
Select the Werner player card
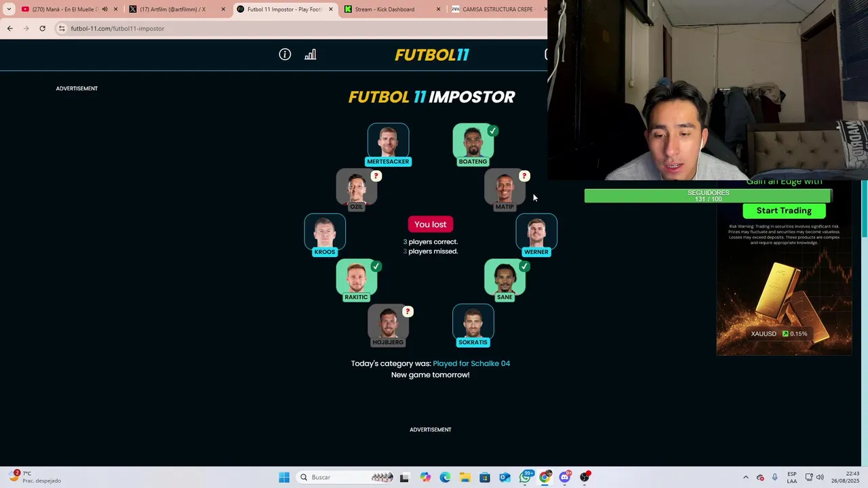(x=536, y=235)
